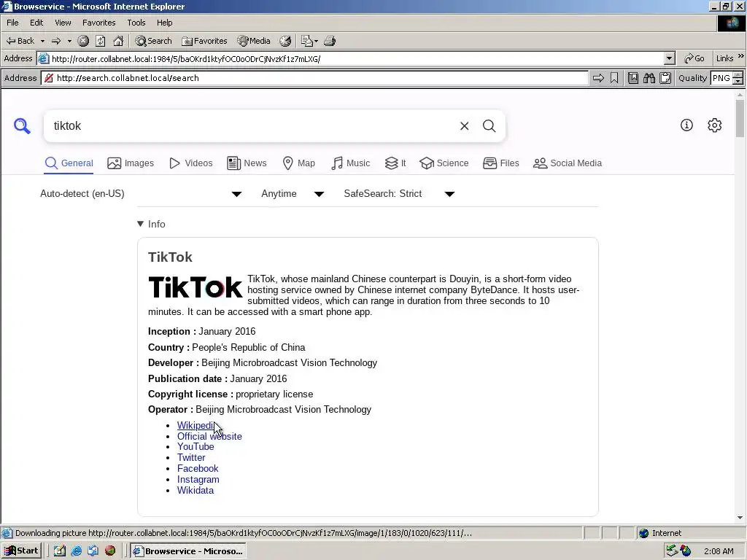Click the IE Forward arrow button

pos(56,41)
